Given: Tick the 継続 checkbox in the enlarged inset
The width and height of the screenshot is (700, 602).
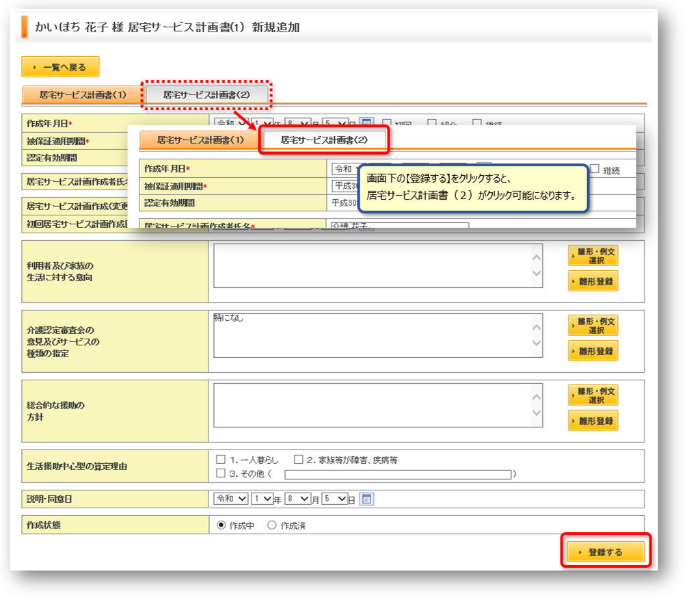Looking at the screenshot, I should point(595,169).
